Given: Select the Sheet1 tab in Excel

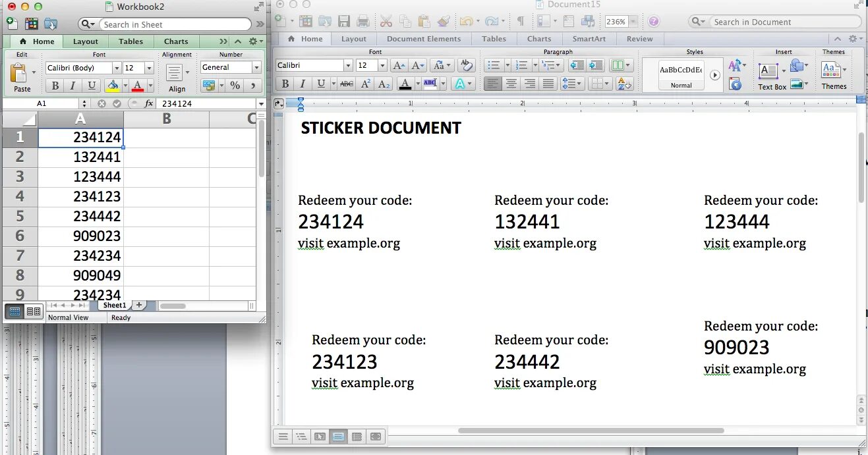Looking at the screenshot, I should click(114, 306).
